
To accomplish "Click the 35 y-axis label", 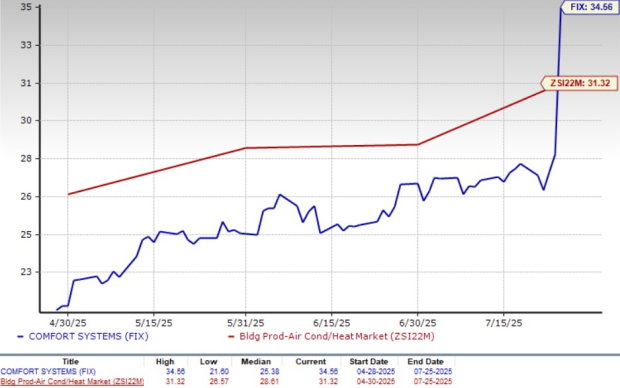I will pos(26,7).
